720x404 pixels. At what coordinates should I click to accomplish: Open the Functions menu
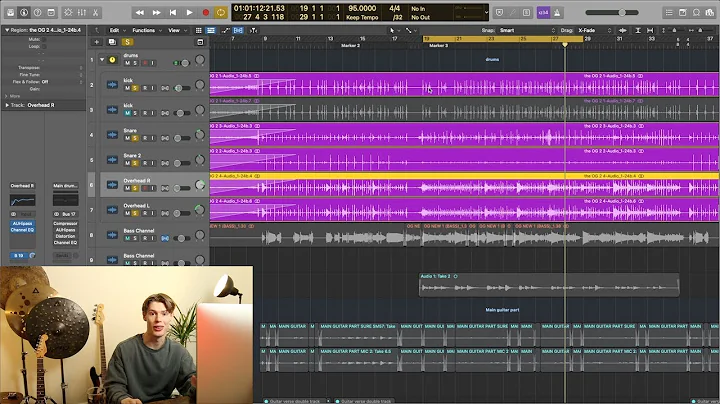point(147,30)
